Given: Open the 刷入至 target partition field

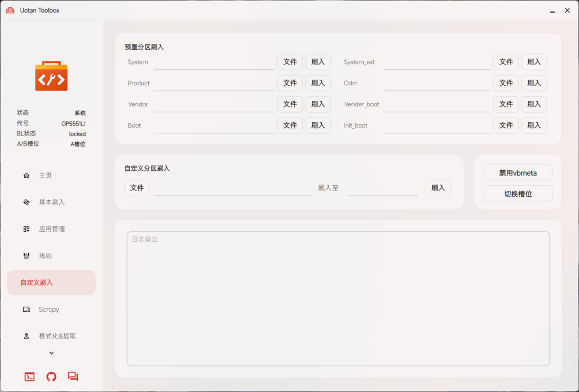Looking at the screenshot, I should click(383, 189).
